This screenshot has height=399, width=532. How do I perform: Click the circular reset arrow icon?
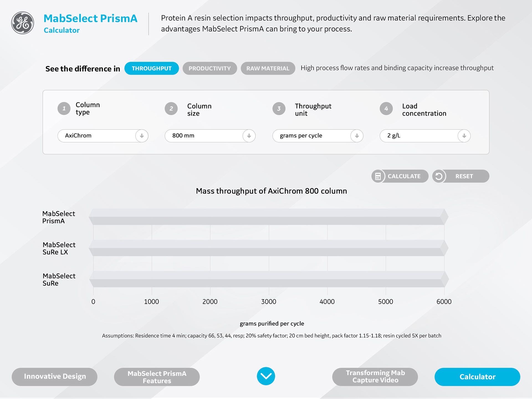[439, 176]
